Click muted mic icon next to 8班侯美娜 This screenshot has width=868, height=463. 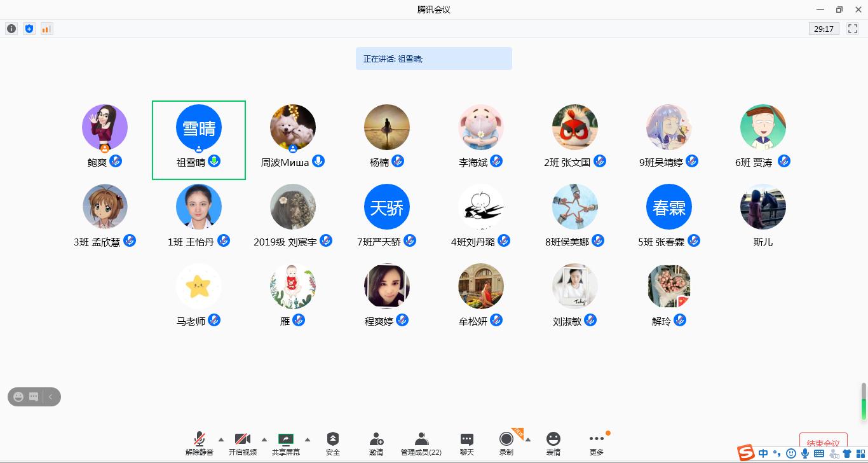(599, 241)
